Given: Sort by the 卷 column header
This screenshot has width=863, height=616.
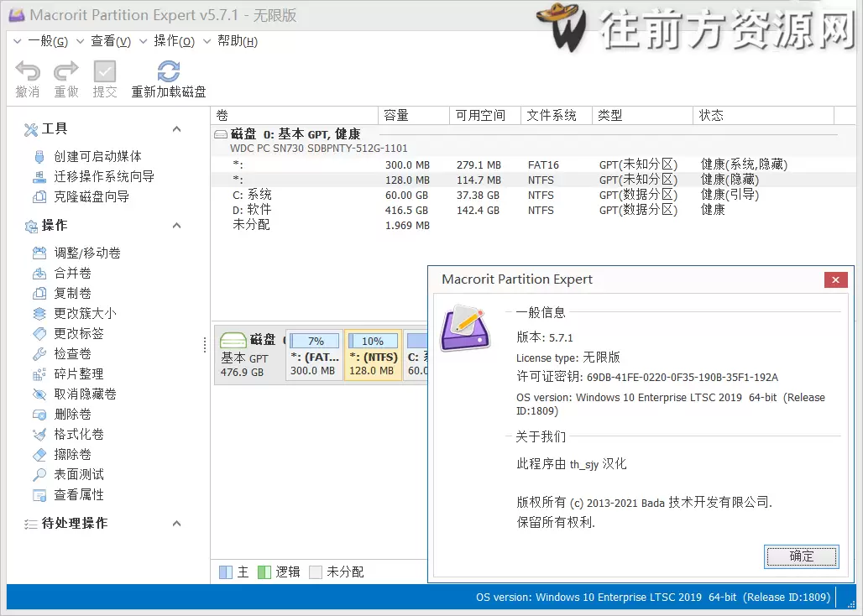Looking at the screenshot, I should coord(295,116).
